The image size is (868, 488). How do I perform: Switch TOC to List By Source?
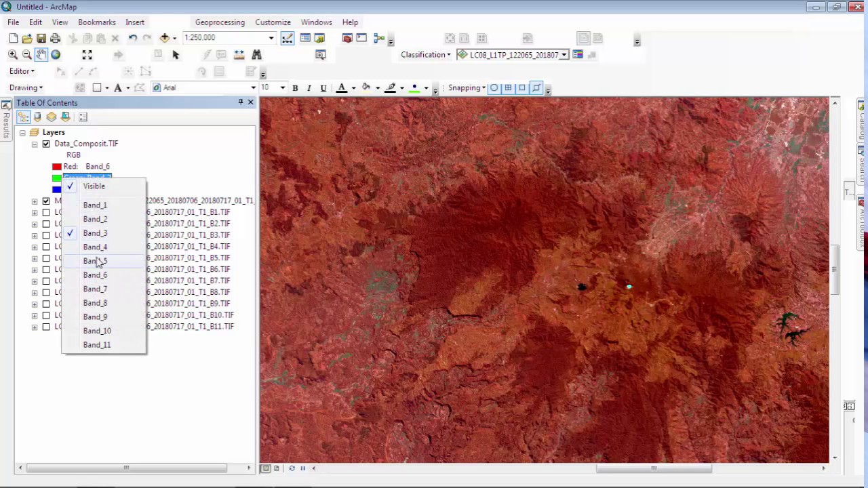(x=37, y=117)
